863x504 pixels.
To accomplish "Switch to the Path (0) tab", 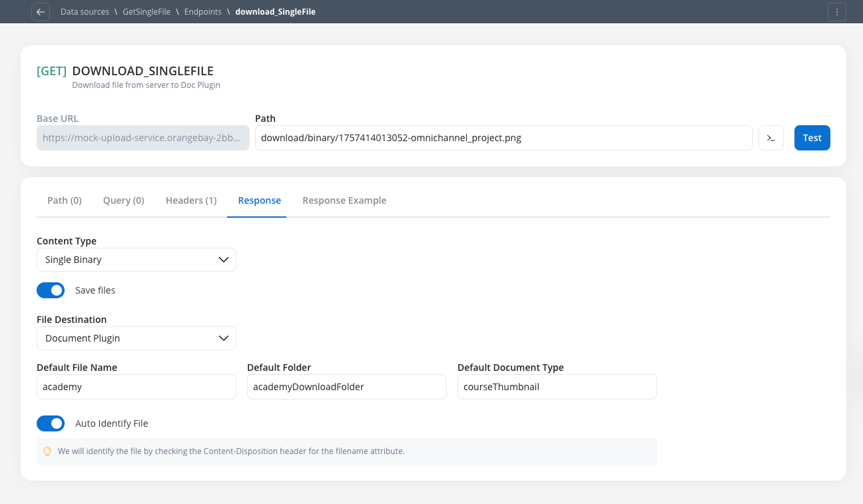I will (65, 200).
